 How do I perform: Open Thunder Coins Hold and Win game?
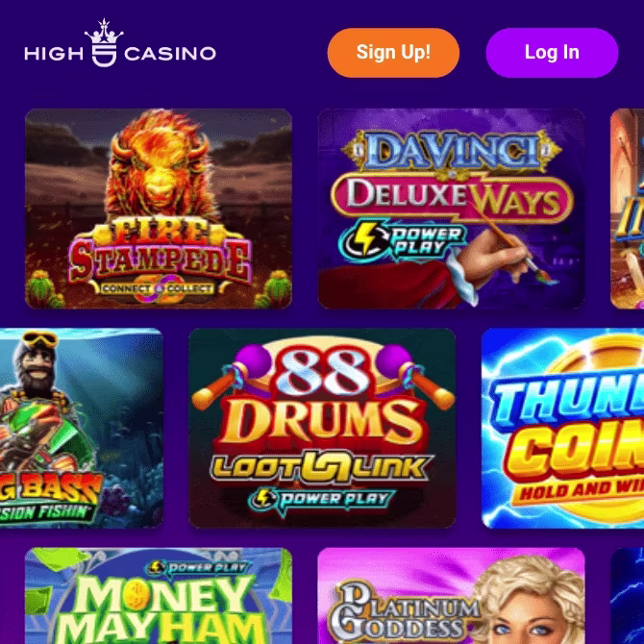click(x=562, y=428)
